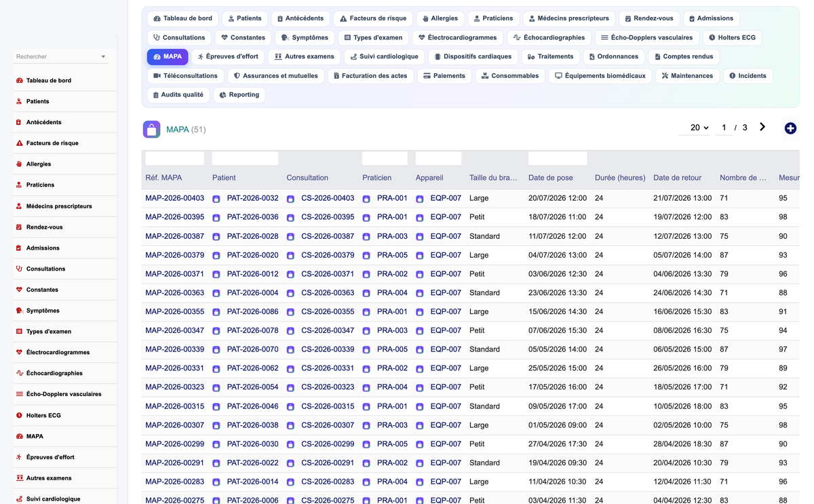The width and height of the screenshot is (814, 504).
Task: Click the current page number field
Action: (x=724, y=128)
